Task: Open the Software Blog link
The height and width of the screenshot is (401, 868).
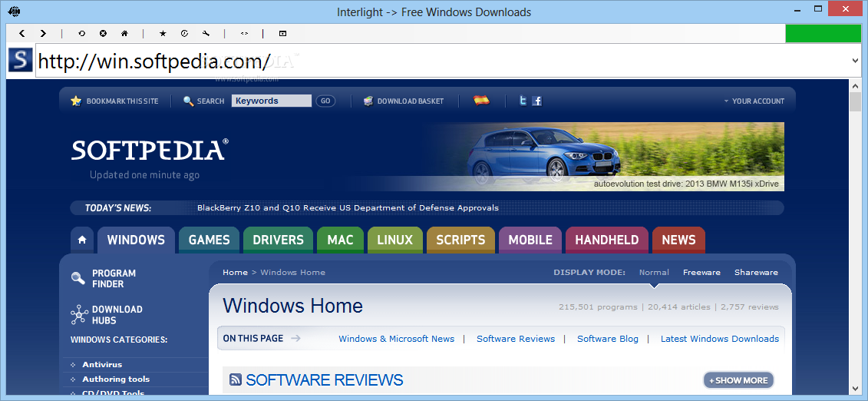Action: coord(608,339)
